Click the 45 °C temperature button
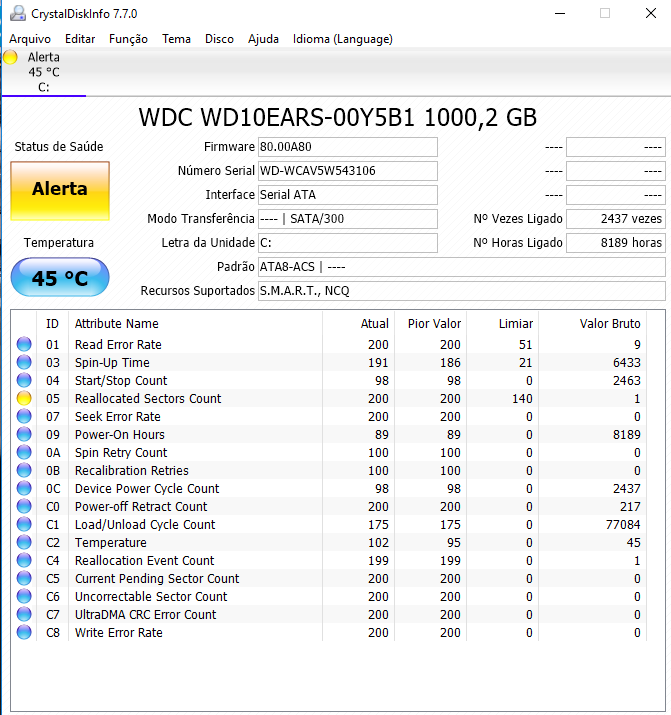 60,277
